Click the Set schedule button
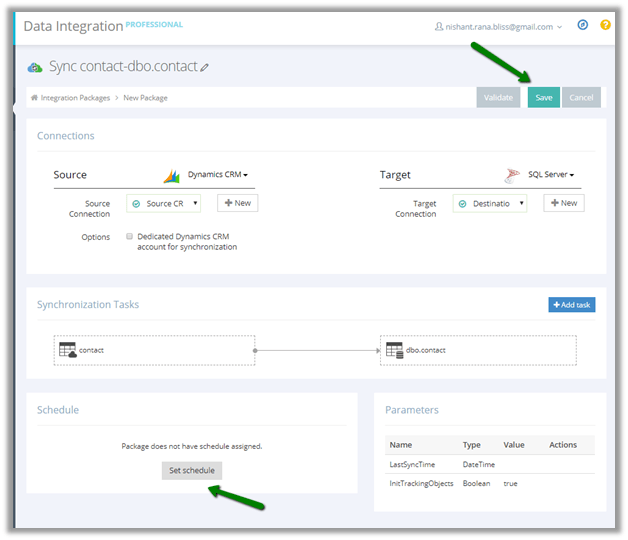This screenshot has width=628, height=540. click(x=191, y=470)
